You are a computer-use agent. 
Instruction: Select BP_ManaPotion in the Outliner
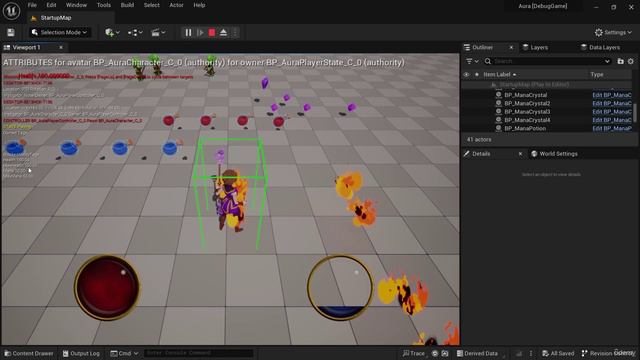tap(525, 129)
